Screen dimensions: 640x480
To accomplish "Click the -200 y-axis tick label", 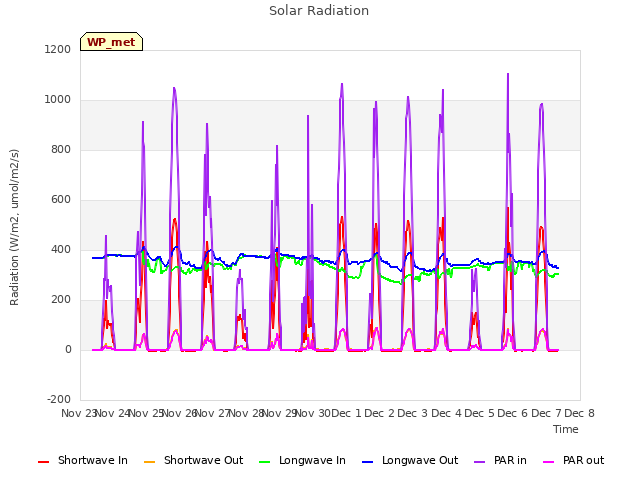I will 59,399.
